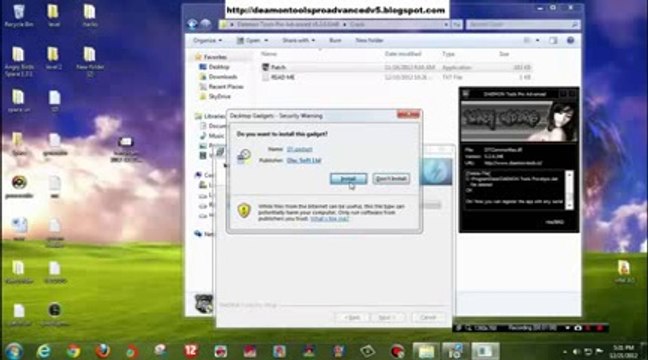Select the Angry Birds Space folder
The image size is (648, 360).
tap(19, 62)
